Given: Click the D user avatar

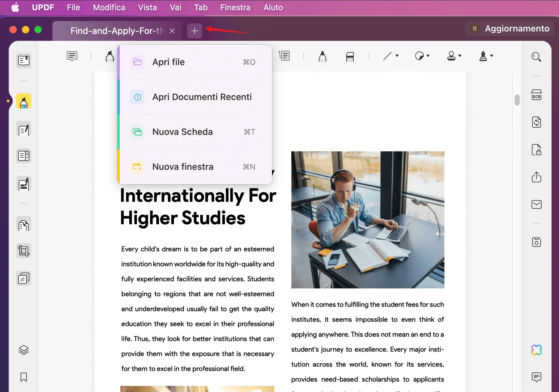Looking at the screenshot, I should point(475,29).
